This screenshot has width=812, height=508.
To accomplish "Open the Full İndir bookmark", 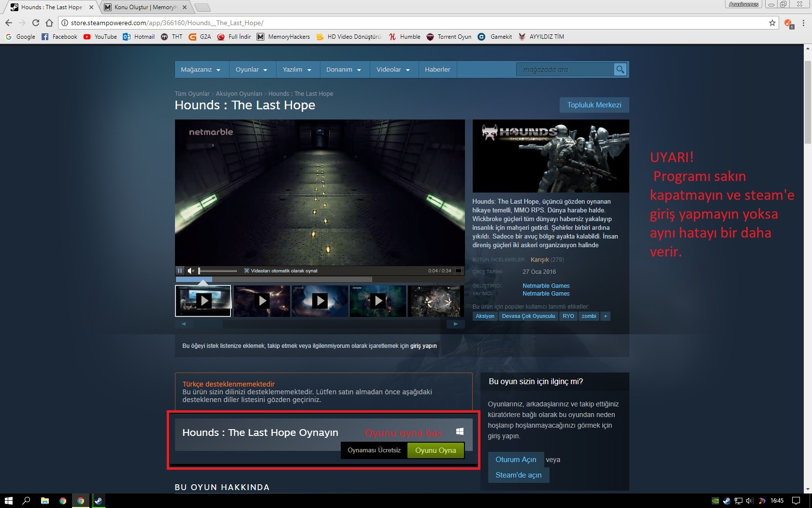I will click(x=234, y=37).
